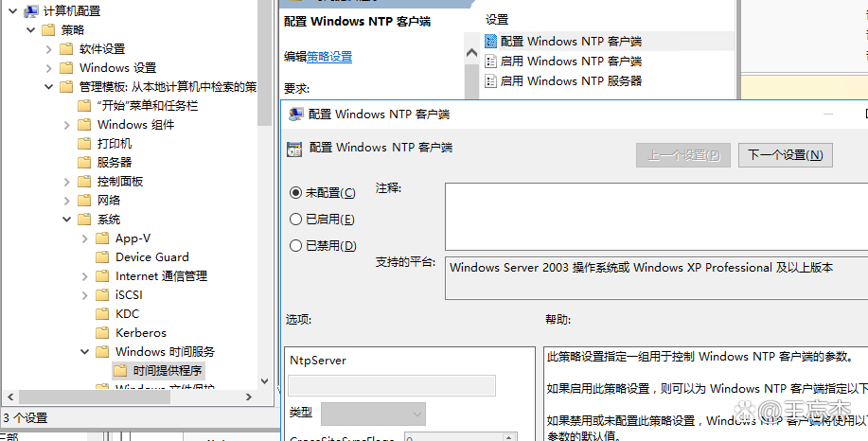868x441 pixels.
Task: Expand the Windows 设置 tree node
Action: click(48, 68)
